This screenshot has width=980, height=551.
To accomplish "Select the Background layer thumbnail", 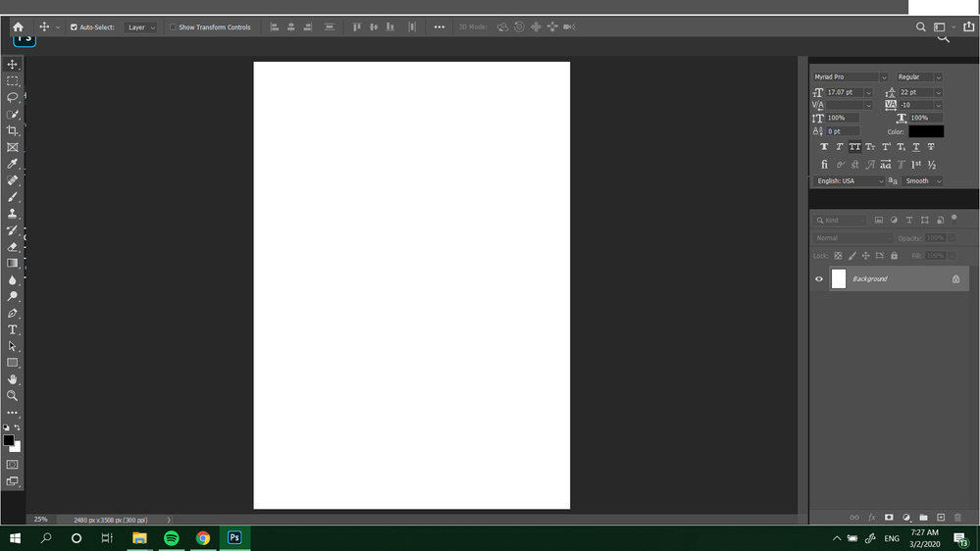I will (x=838, y=278).
